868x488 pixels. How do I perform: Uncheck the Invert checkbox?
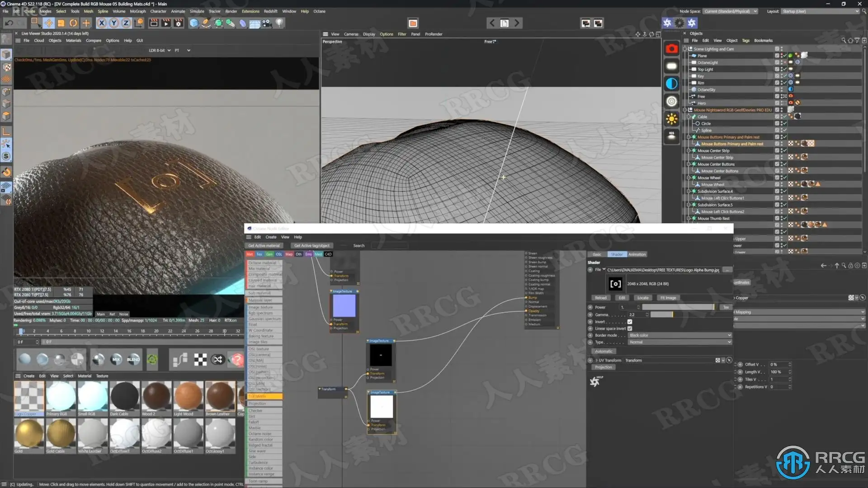[x=629, y=322]
